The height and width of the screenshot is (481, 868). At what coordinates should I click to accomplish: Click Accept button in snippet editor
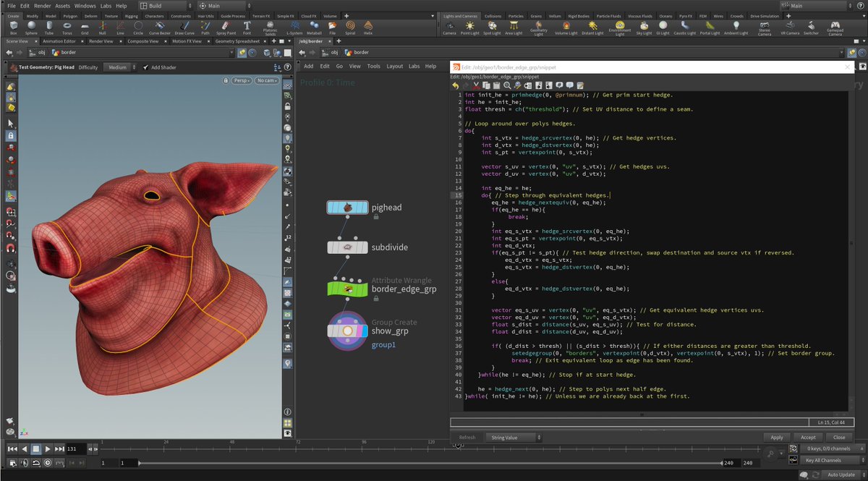(808, 437)
